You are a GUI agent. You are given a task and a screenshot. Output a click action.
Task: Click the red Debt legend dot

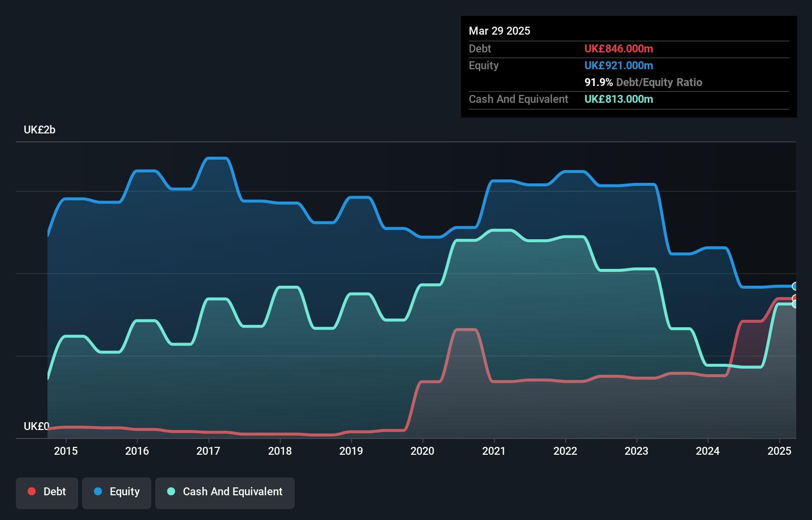pos(31,491)
